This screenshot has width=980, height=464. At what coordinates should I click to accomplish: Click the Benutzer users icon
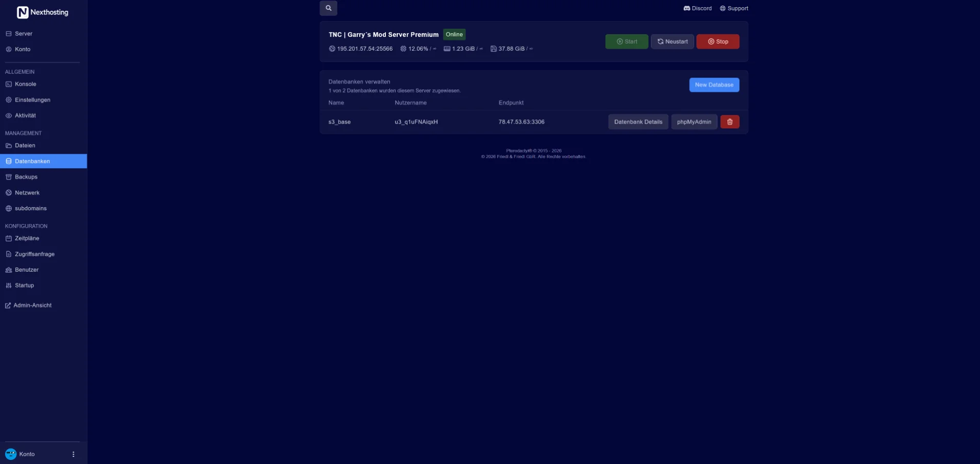pyautogui.click(x=9, y=270)
